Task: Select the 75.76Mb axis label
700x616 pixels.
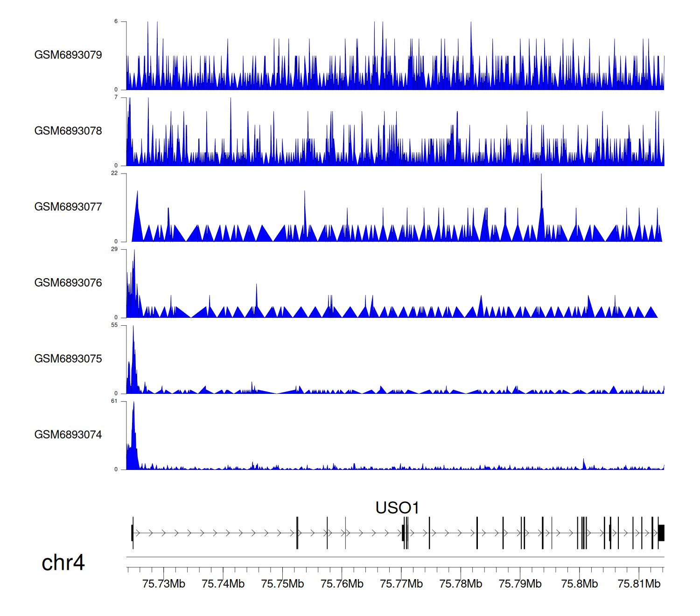Action: (x=342, y=584)
